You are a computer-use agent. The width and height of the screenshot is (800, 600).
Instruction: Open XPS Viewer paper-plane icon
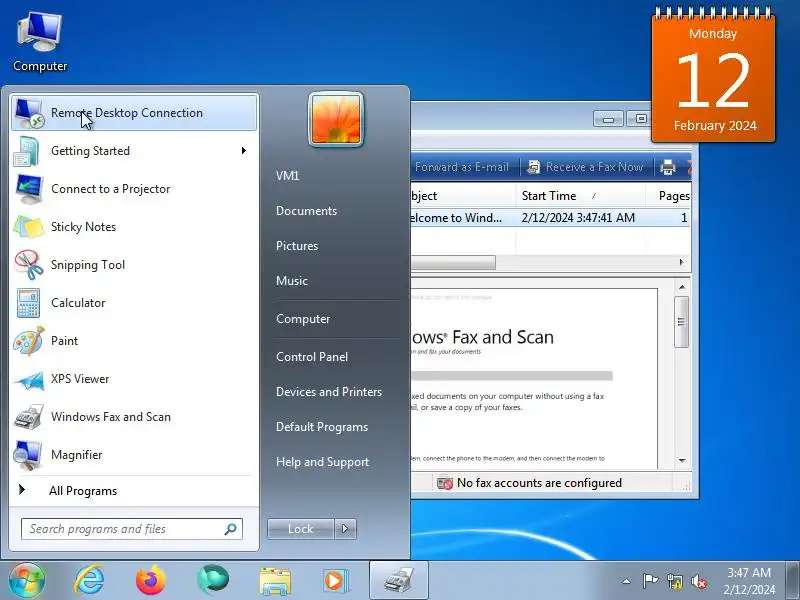point(29,379)
